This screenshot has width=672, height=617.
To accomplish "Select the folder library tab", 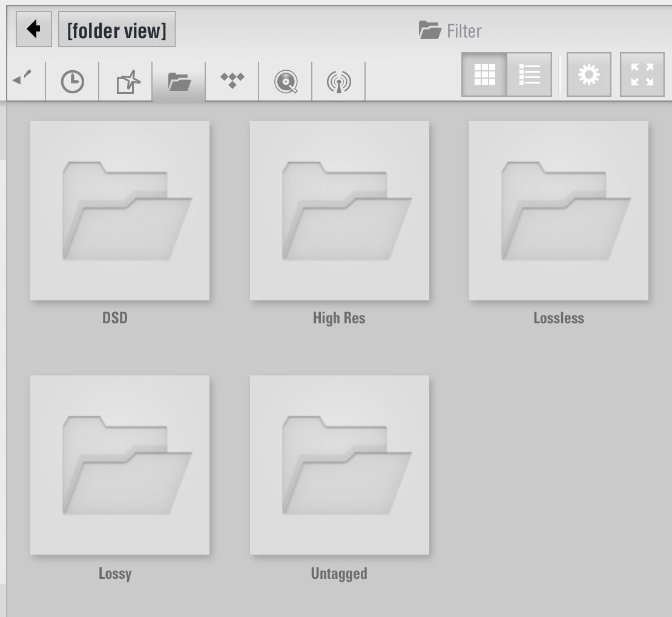I will 179,81.
